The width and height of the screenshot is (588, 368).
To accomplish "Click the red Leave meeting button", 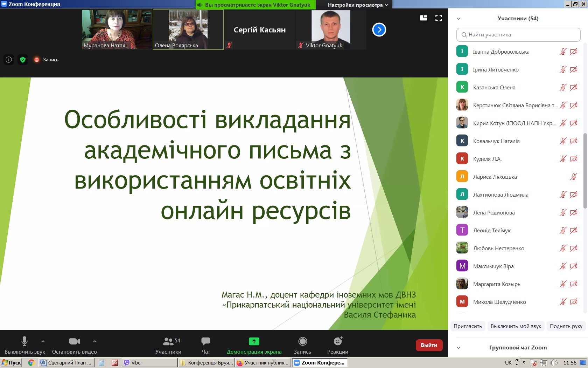I will (x=429, y=345).
